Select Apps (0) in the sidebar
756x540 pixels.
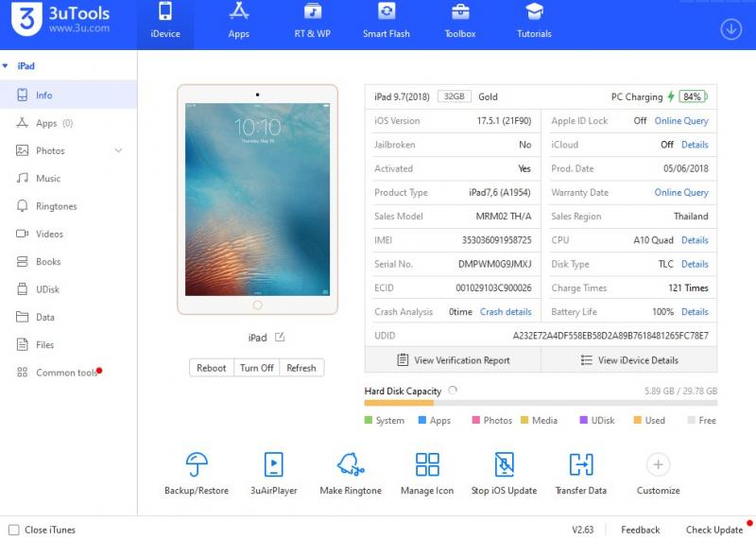pos(68,123)
